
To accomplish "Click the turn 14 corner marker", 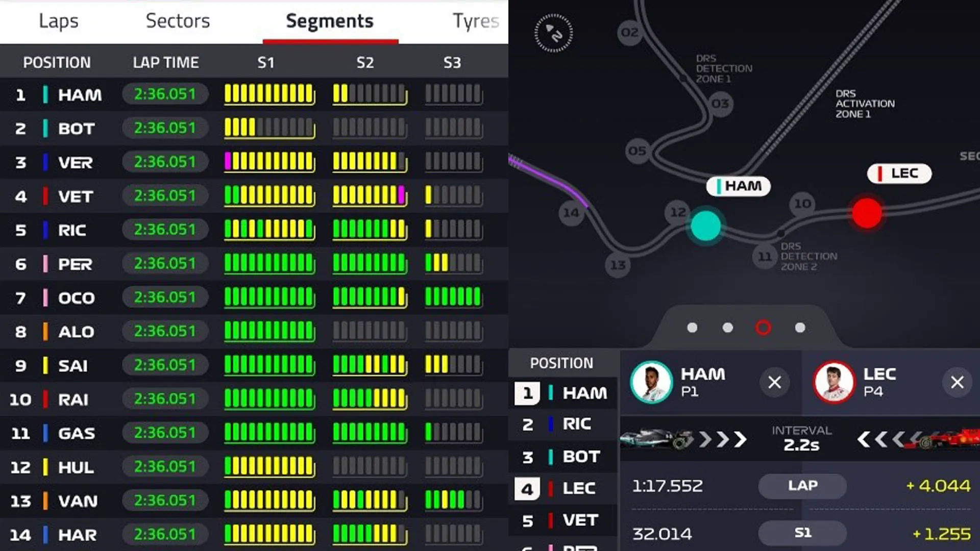I will 571,212.
